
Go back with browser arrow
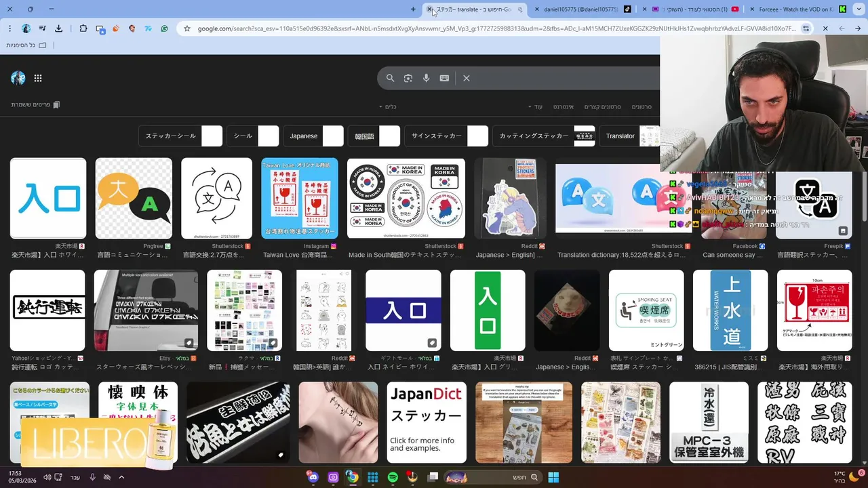pos(858,28)
